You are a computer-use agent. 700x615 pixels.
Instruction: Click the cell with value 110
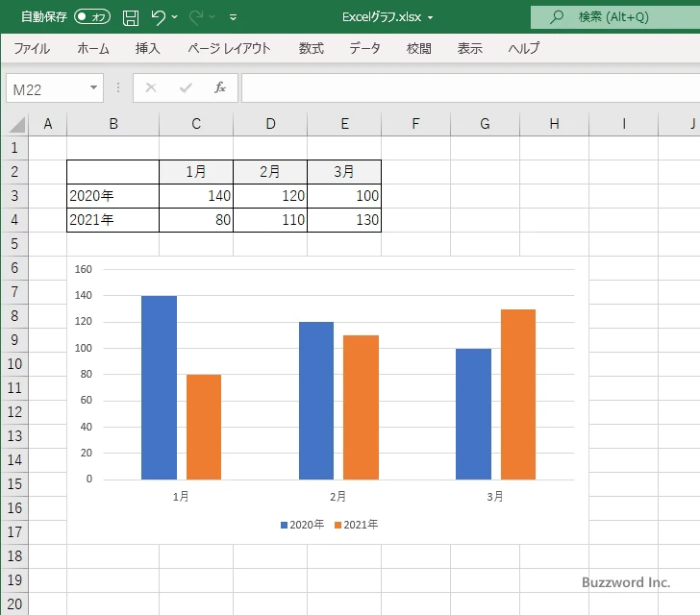(270, 220)
